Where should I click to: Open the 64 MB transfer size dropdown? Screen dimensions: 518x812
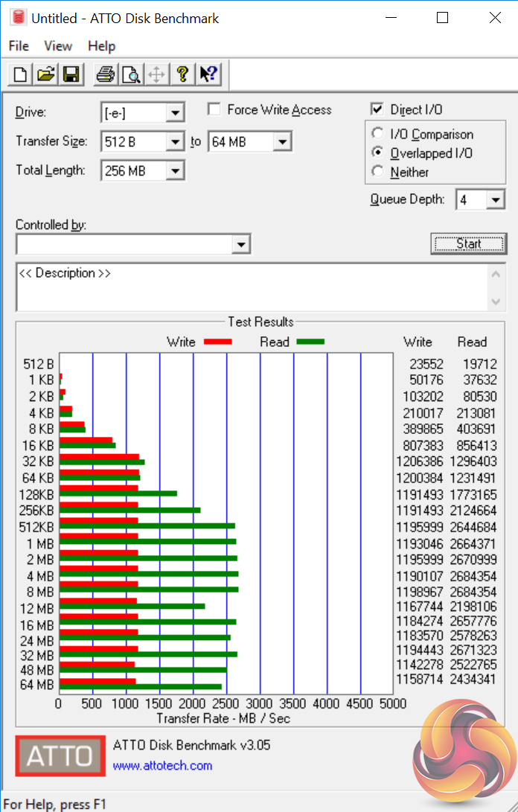tap(282, 141)
